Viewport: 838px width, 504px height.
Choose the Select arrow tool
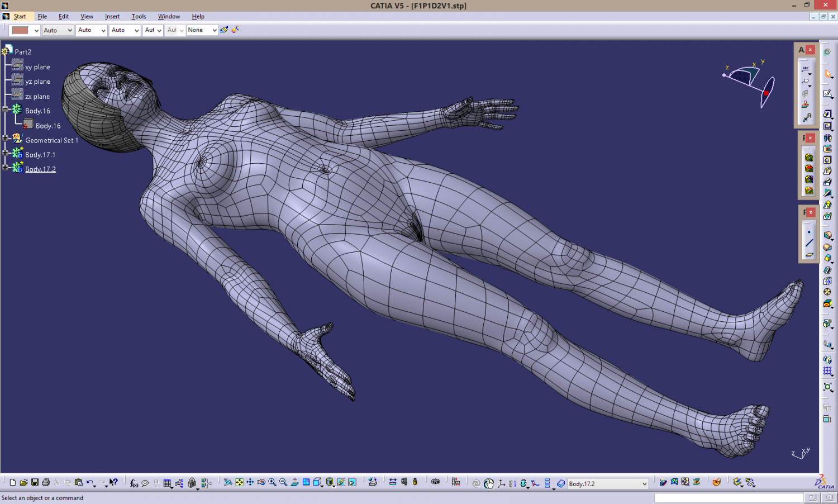(x=827, y=74)
